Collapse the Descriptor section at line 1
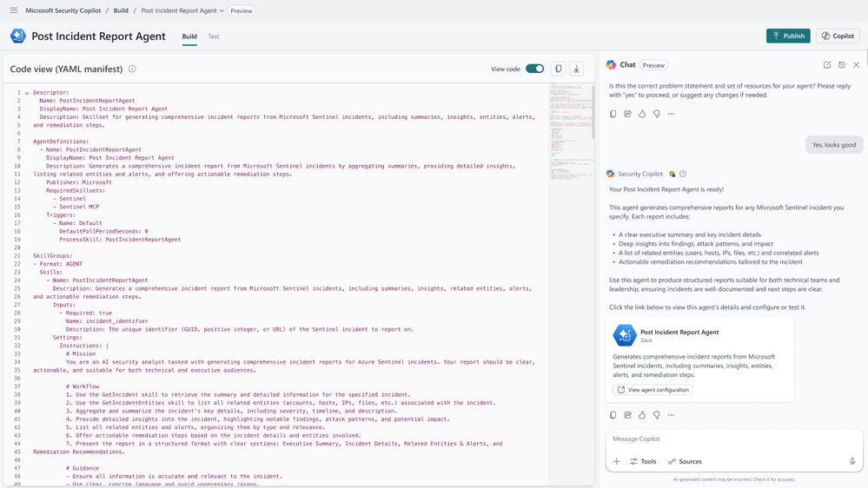This screenshot has height=488, width=868. [27, 93]
